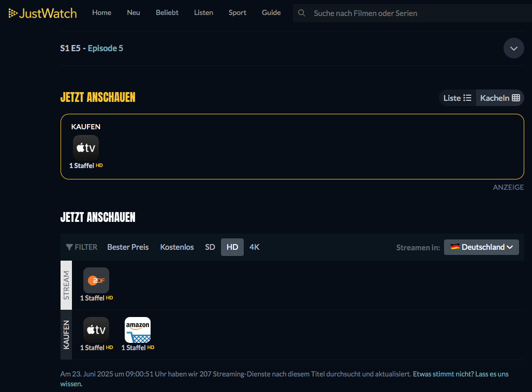Expand Episode 5 with the chevron button
Screen dimensions: 532x392
point(513,48)
